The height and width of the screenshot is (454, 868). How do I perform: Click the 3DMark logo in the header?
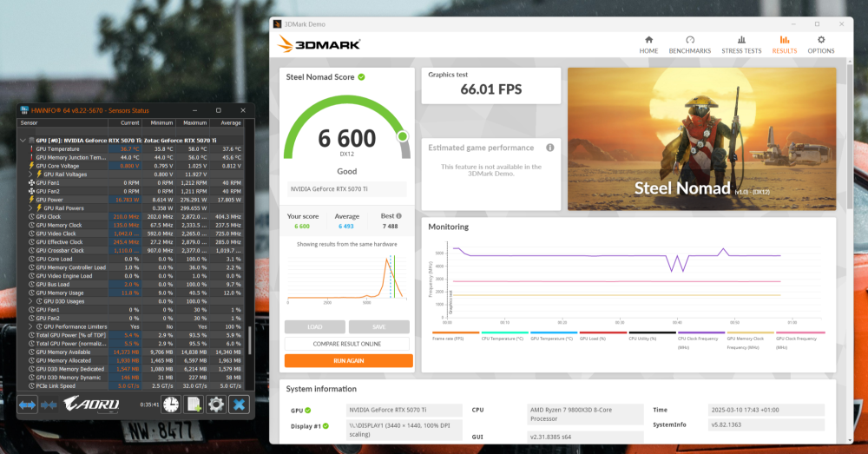319,43
